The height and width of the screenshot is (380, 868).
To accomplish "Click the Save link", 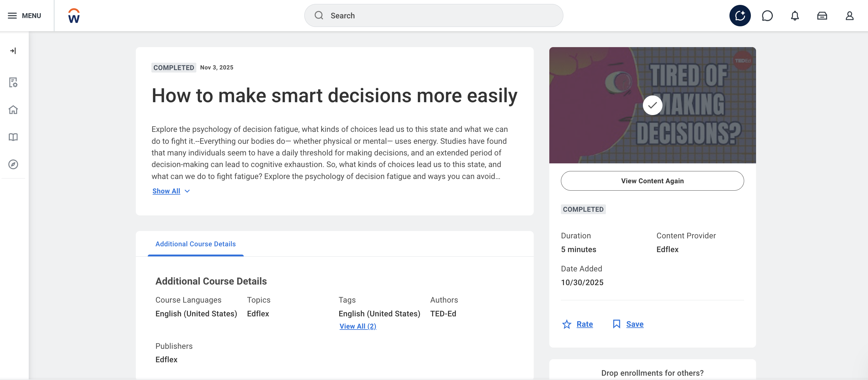I will point(635,324).
